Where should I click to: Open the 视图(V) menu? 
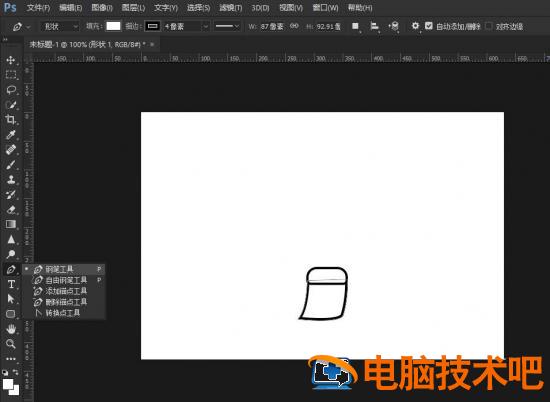tap(291, 8)
